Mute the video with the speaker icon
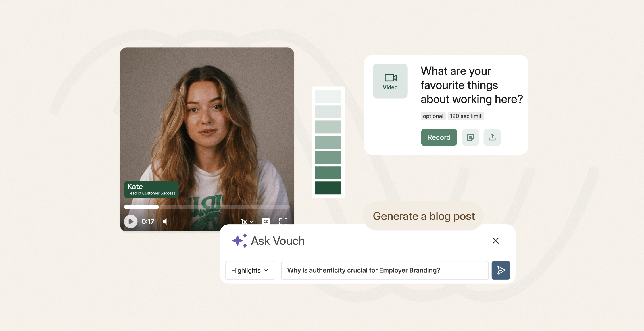644x331 pixels. [x=165, y=221]
